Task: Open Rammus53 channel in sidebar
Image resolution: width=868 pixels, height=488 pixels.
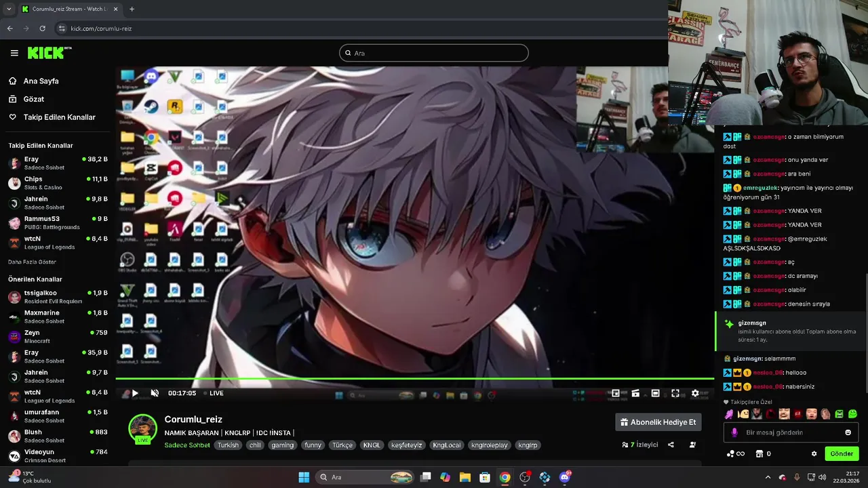Action: (x=58, y=223)
